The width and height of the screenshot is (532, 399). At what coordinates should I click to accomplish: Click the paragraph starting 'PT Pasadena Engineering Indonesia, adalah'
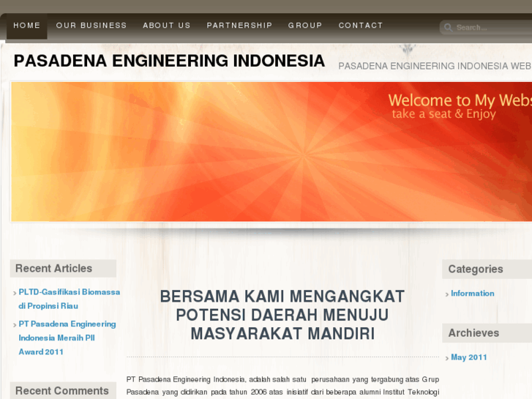(282, 386)
